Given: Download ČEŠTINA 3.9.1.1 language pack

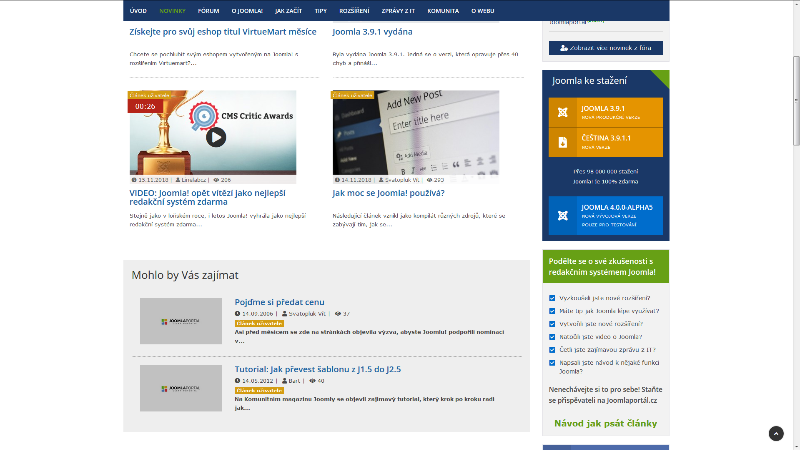Looking at the screenshot, I should coord(606,142).
